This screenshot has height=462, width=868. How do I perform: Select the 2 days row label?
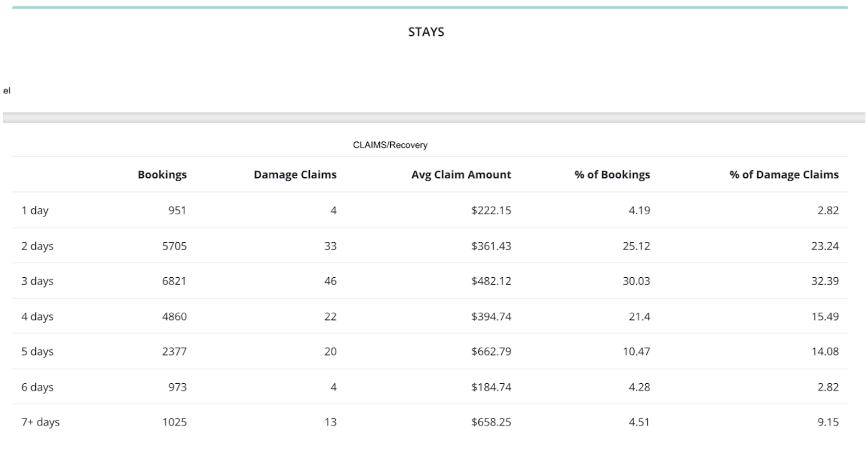click(x=37, y=246)
